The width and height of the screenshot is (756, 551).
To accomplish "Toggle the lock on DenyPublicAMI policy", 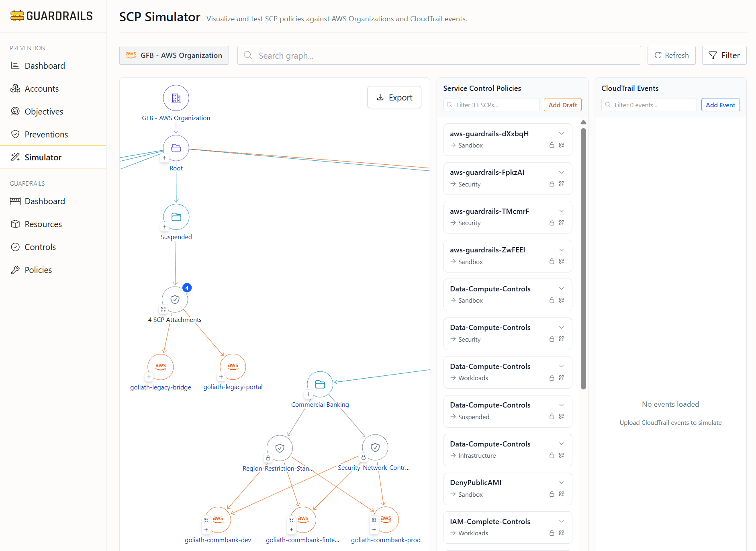I will (x=552, y=494).
